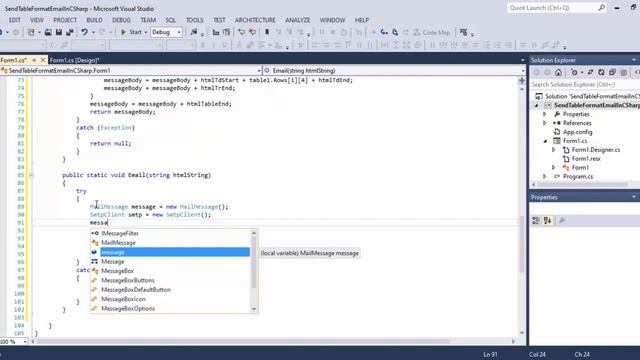The image size is (640, 360).
Task: Click Pending Changes Filter icon in Solution Explorer
Action: pos(574,72)
